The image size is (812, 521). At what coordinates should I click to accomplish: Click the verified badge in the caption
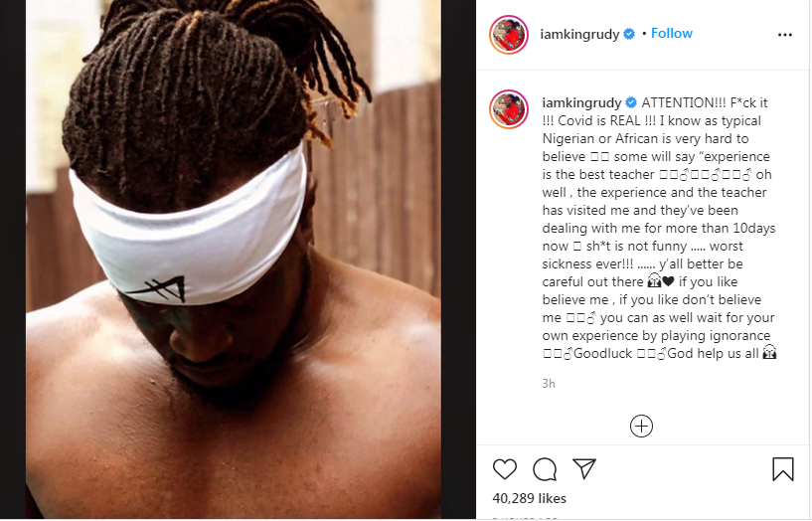click(631, 102)
